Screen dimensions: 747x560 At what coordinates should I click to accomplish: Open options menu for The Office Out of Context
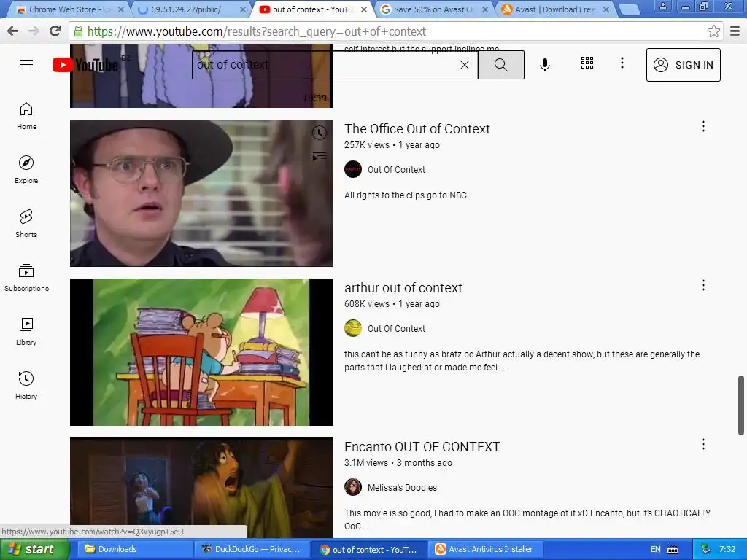pos(703,126)
